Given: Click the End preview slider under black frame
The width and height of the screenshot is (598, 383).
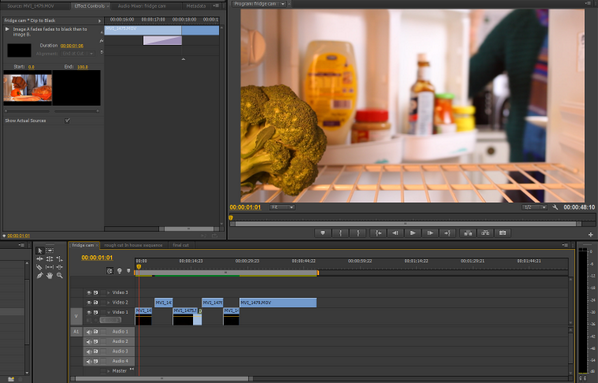Looking at the screenshot, I should (x=77, y=111).
